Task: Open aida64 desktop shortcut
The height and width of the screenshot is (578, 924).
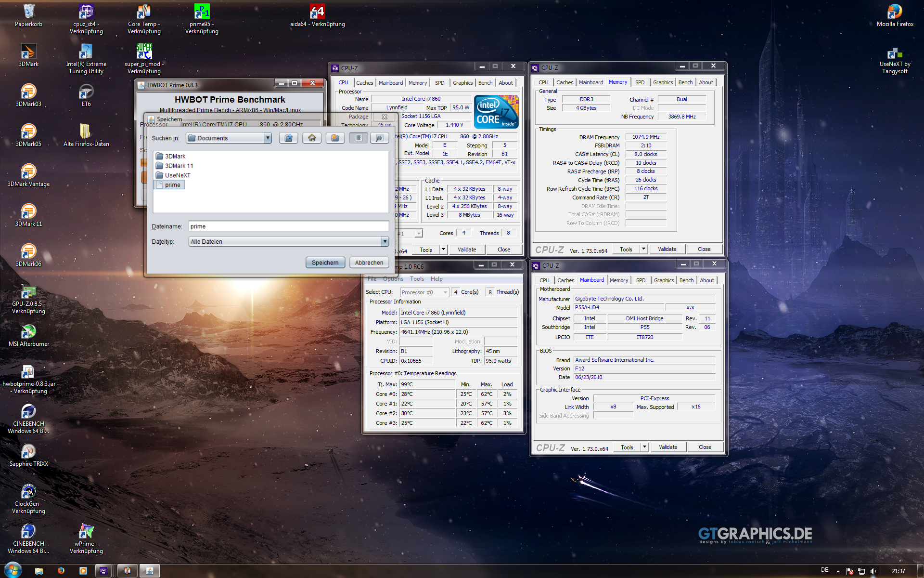Action: click(317, 15)
